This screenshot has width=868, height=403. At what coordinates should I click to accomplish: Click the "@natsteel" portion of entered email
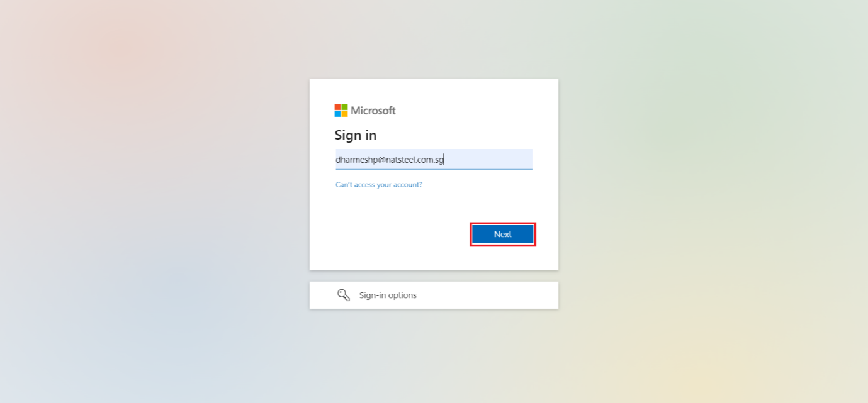[393, 160]
